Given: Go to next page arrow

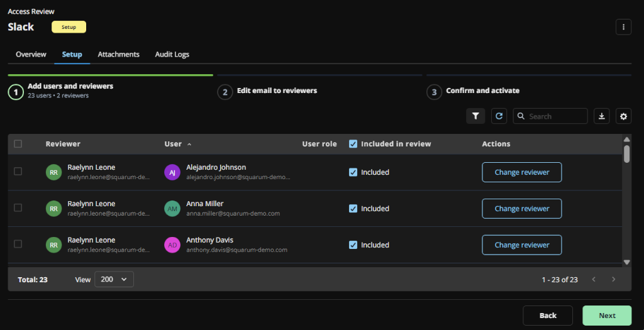Looking at the screenshot, I should click(614, 279).
